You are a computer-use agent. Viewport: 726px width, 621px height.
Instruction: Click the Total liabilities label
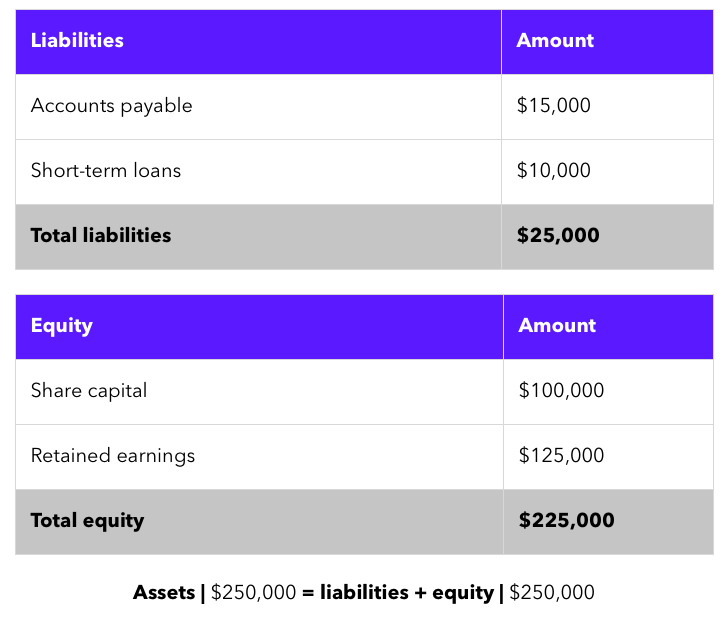[x=101, y=236]
